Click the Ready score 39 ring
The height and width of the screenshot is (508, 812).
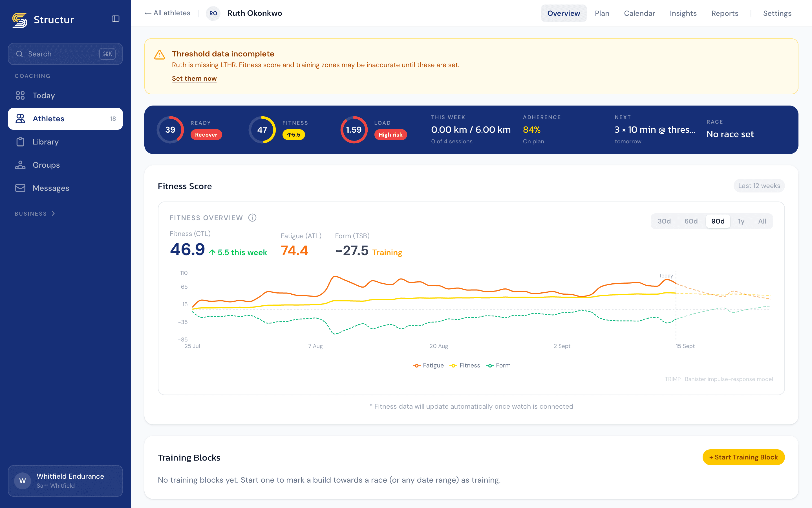pyautogui.click(x=170, y=130)
